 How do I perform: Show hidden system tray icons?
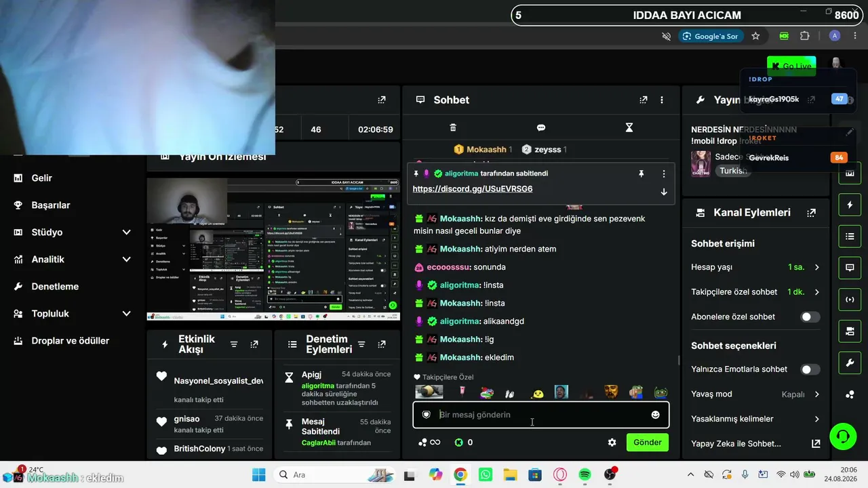pos(690,474)
